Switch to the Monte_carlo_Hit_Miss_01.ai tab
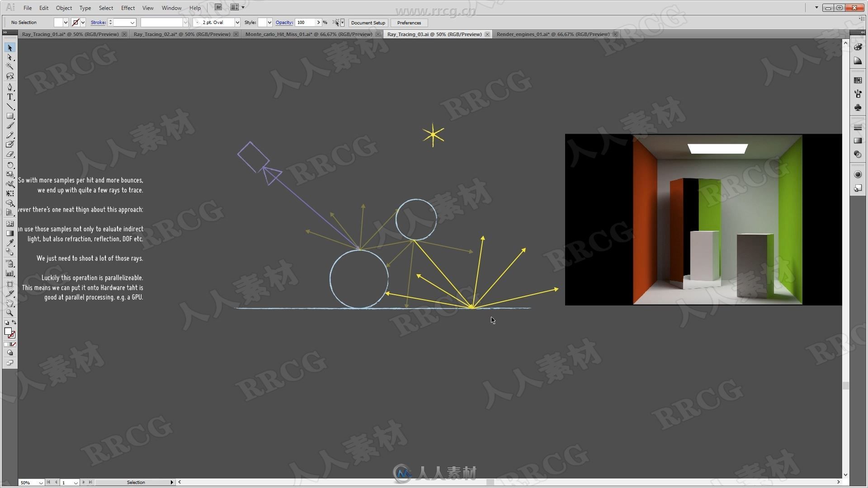Viewport: 868px width, 488px height. coord(309,34)
